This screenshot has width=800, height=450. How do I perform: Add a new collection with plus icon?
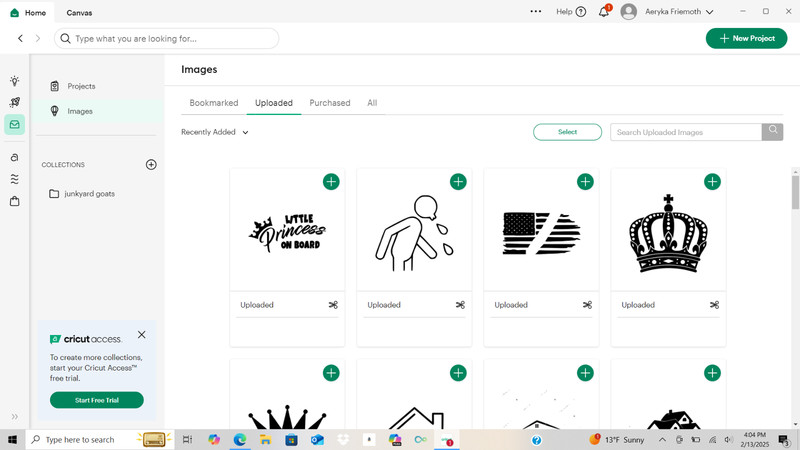[151, 165]
